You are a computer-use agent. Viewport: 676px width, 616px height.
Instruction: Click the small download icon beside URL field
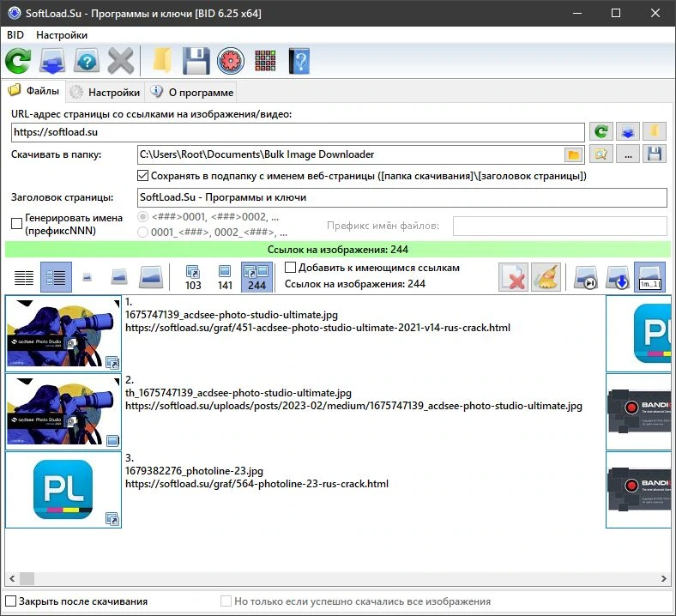[x=628, y=131]
